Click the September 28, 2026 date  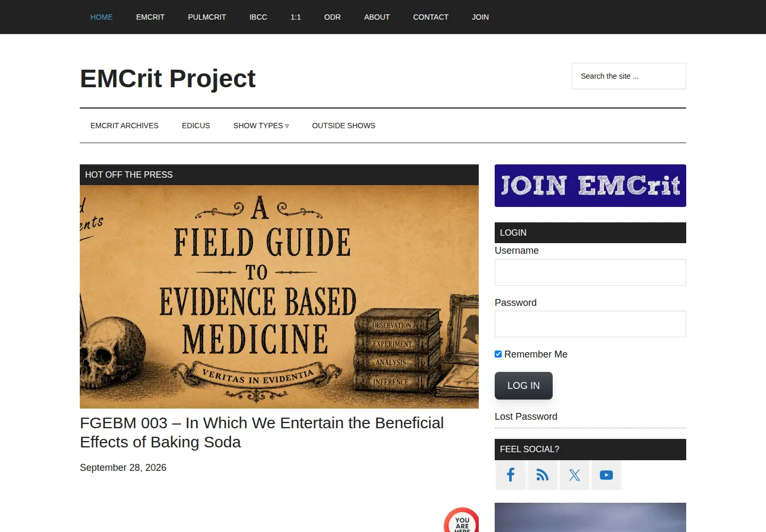click(123, 468)
